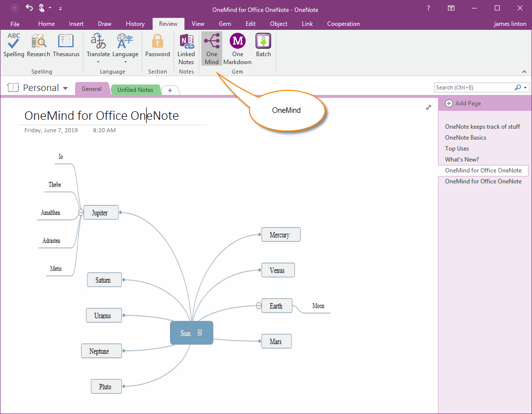Open the One Markdown tool
532x414 pixels.
tap(238, 49)
